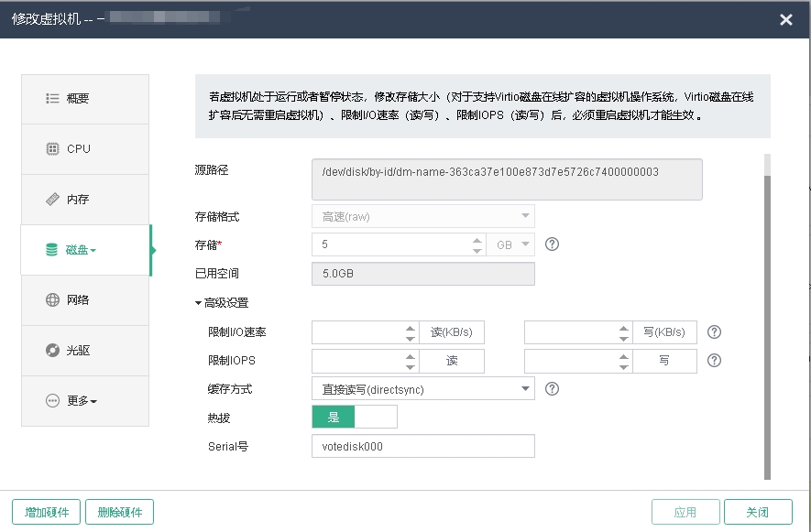Click the Serial号 input field
This screenshot has width=811, height=532.
422,446
